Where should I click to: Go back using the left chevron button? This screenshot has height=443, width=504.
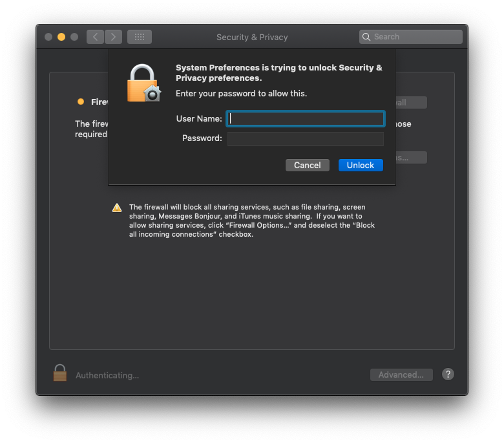95,37
